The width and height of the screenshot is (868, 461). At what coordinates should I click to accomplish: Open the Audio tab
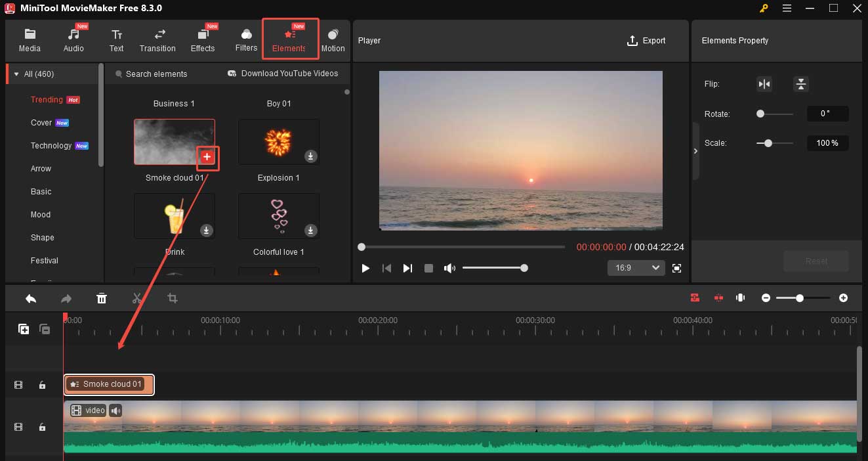click(73, 40)
